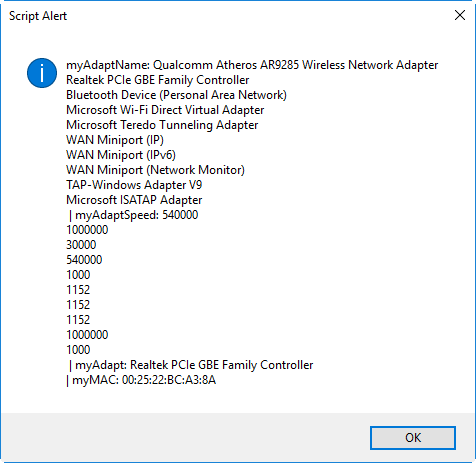The image size is (476, 463).
Task: Select the WAN Miniport (IP) line
Action: tap(115, 140)
